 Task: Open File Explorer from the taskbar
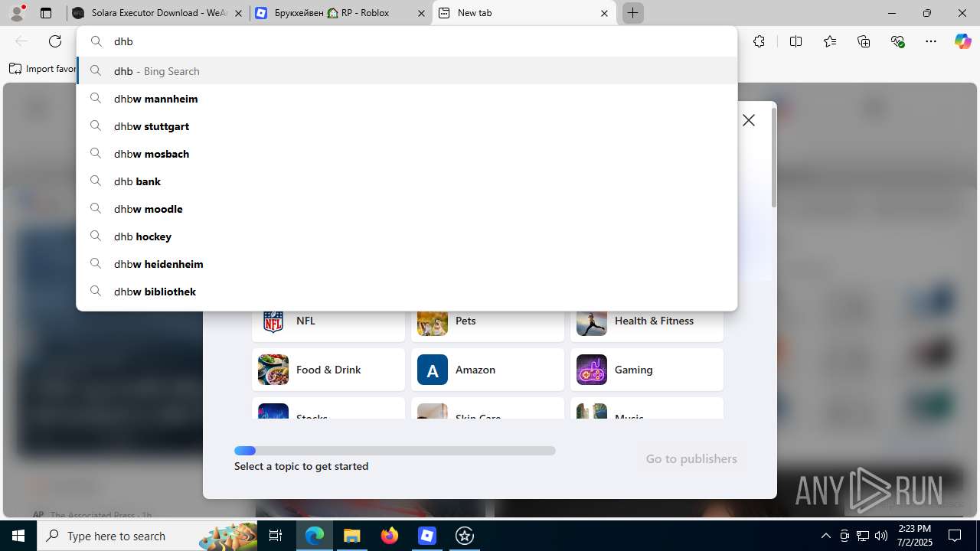click(x=352, y=536)
